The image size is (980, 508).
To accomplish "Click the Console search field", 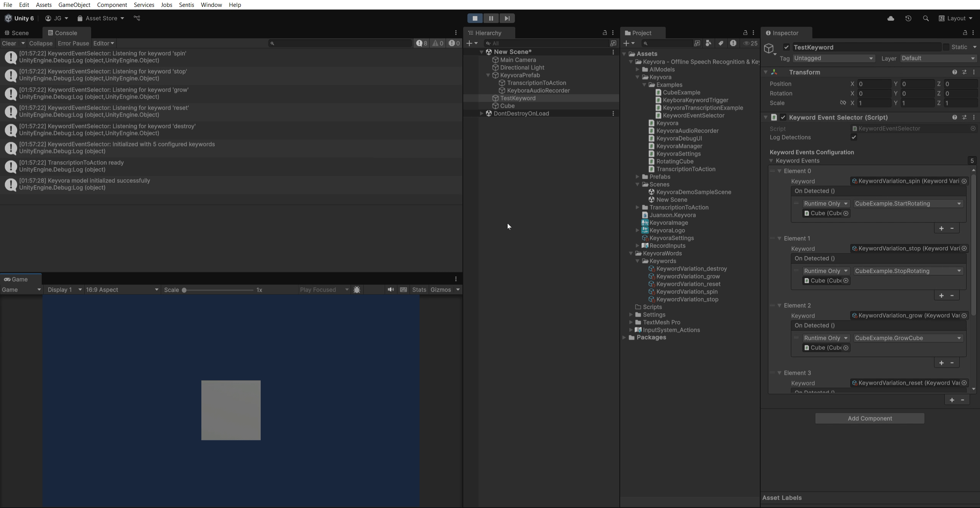I will [x=341, y=43].
